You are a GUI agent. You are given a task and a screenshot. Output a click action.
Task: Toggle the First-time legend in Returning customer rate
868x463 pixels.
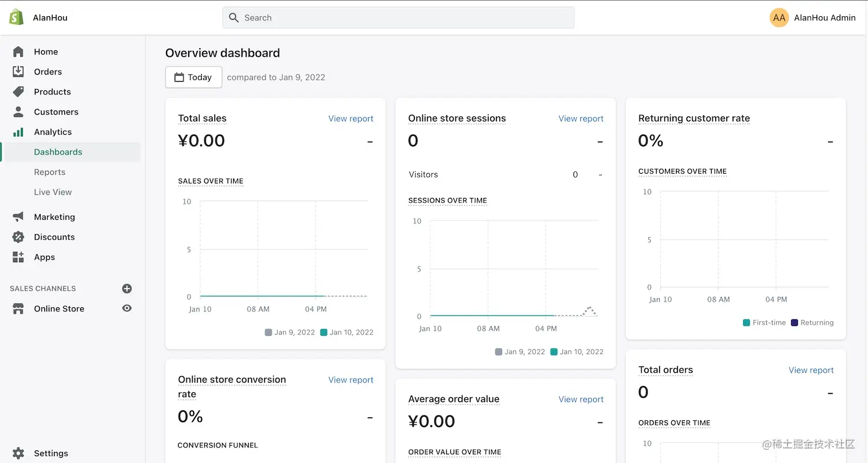tap(764, 322)
